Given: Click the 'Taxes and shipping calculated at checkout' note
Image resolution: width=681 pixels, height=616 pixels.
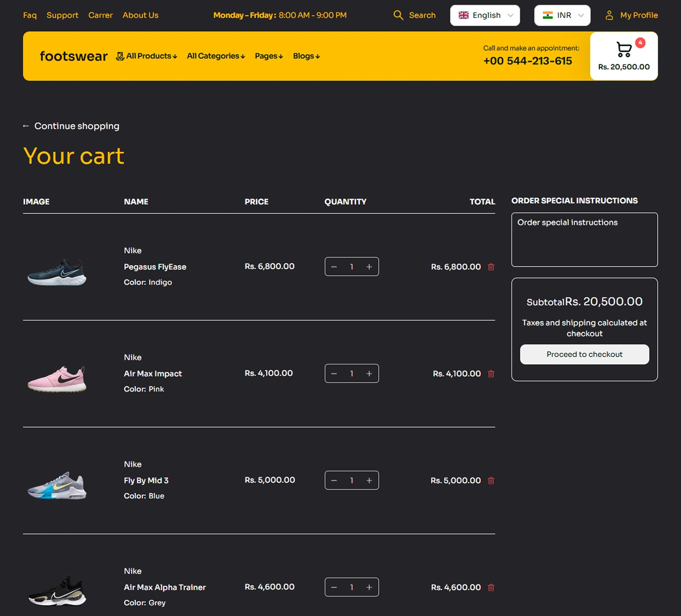Looking at the screenshot, I should tap(585, 328).
